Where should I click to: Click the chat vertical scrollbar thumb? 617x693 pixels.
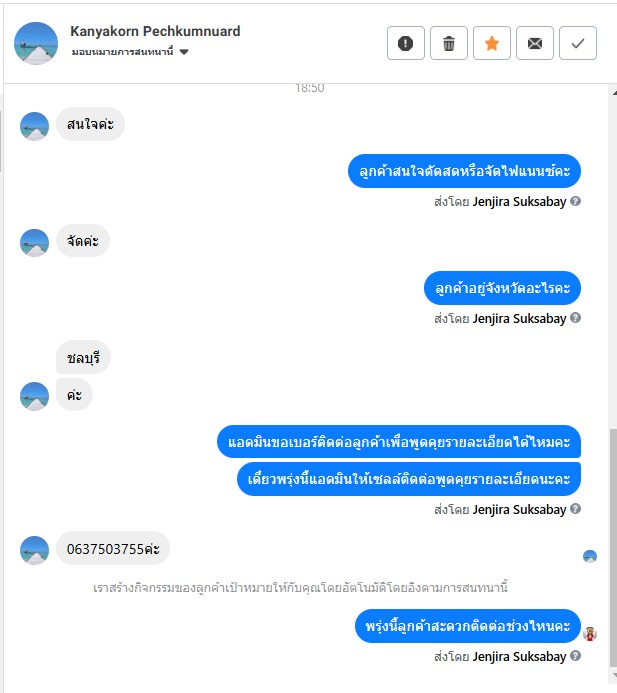[613, 547]
